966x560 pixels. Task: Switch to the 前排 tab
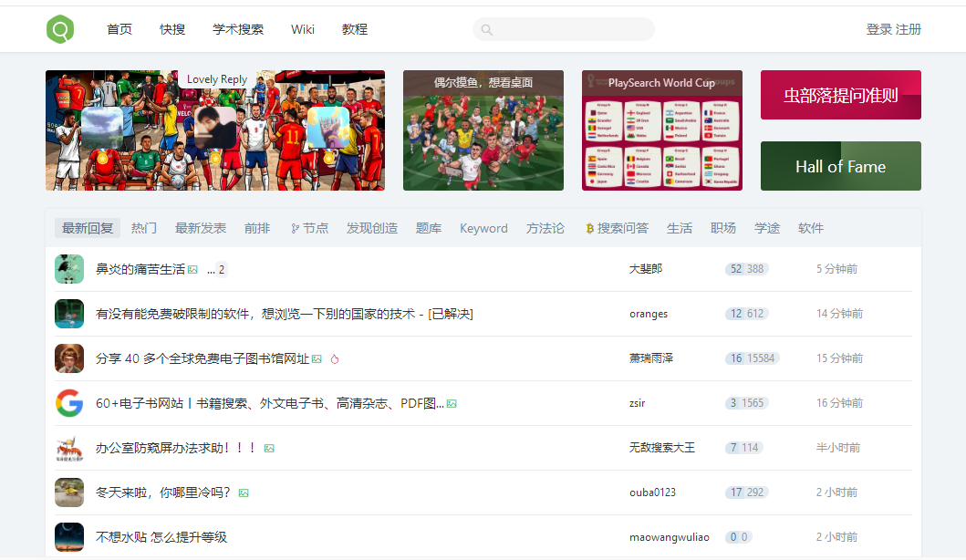click(257, 228)
